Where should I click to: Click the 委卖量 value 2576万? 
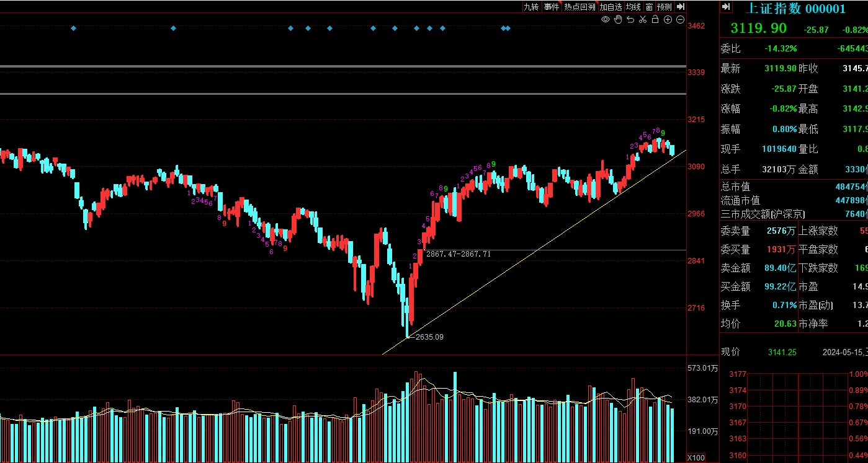pos(781,231)
